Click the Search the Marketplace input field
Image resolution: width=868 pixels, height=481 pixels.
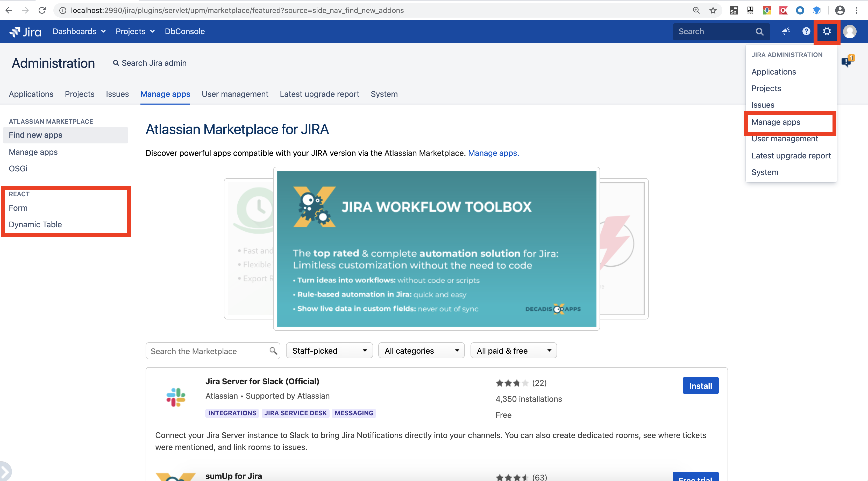click(x=213, y=351)
